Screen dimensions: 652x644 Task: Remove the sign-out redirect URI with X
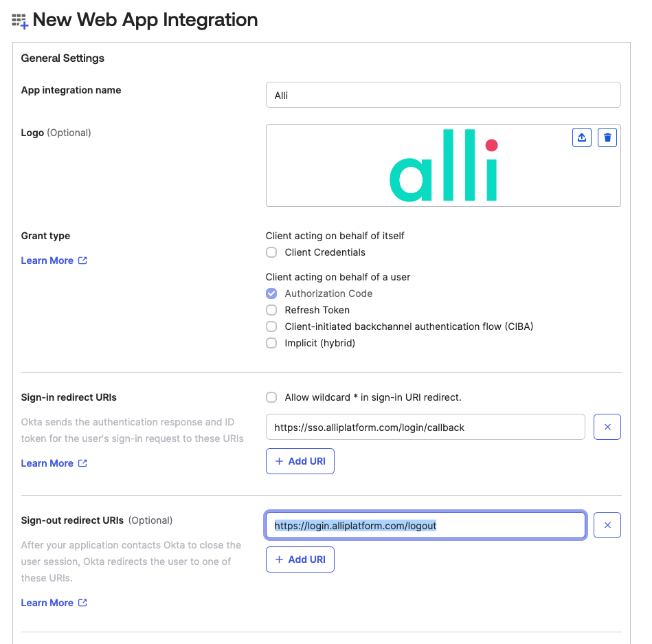click(607, 525)
